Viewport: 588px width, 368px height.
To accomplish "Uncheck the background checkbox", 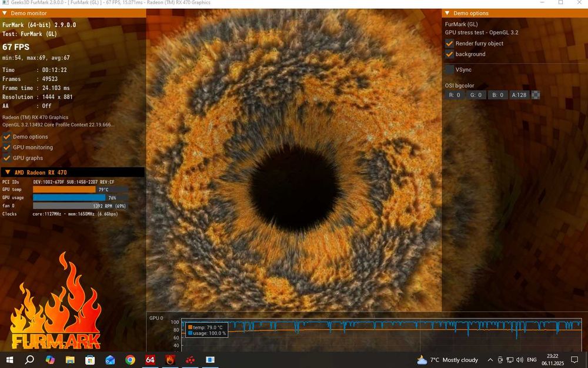I will pyautogui.click(x=450, y=54).
